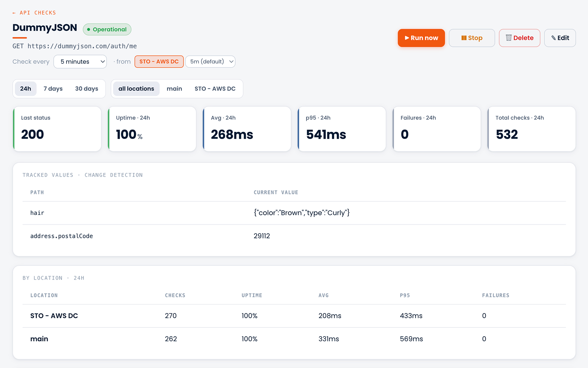Delete the DummyJSON check

tap(519, 38)
